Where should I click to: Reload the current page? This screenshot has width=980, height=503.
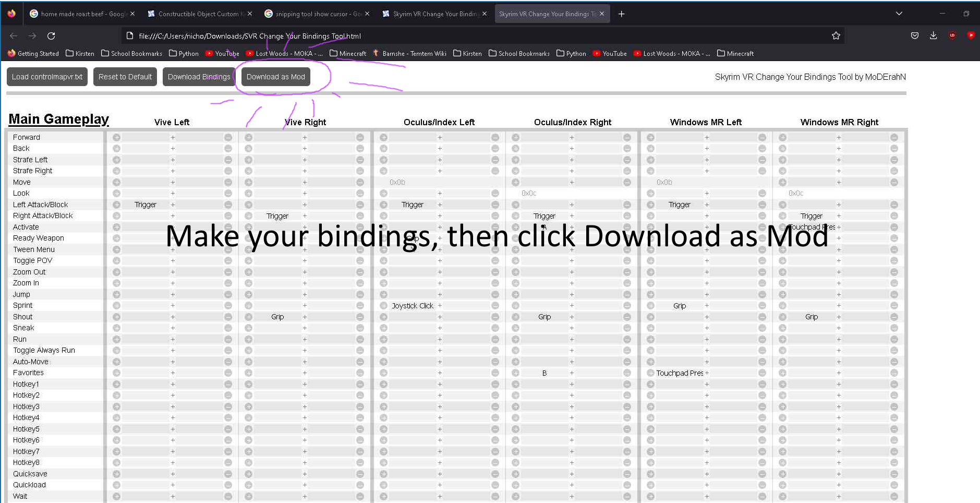pos(51,36)
